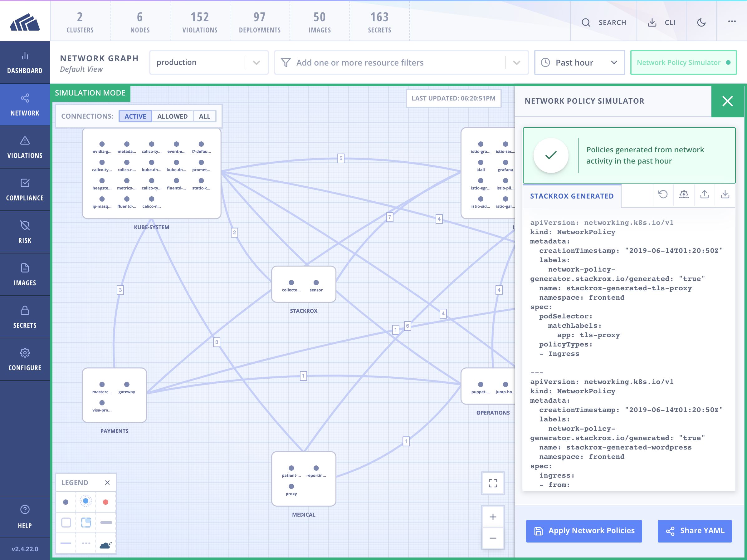
Task: Open the 97 Deployments summary tile
Action: tap(260, 22)
